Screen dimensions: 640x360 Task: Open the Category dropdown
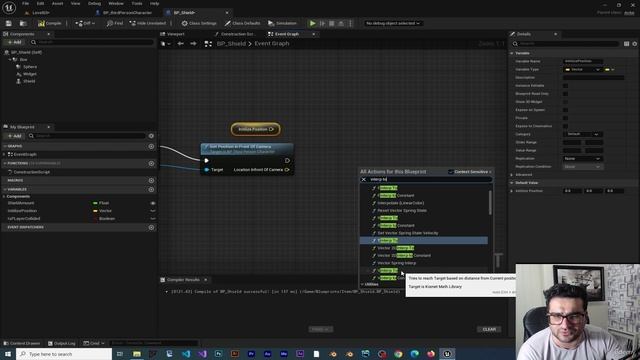coord(582,134)
